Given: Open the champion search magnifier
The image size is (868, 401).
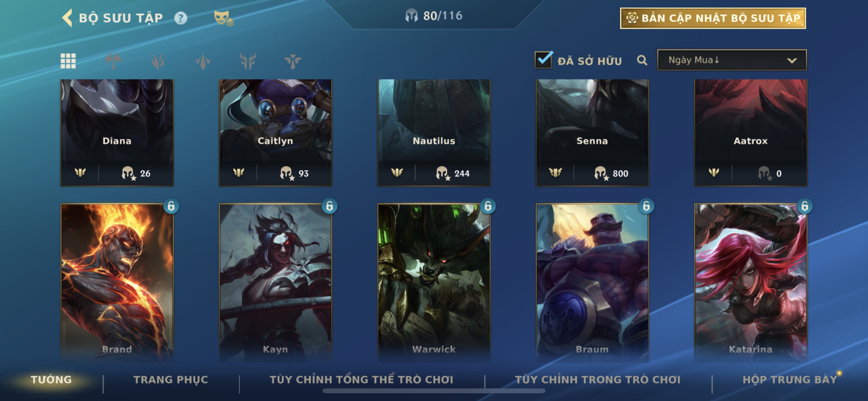Looking at the screenshot, I should [642, 60].
